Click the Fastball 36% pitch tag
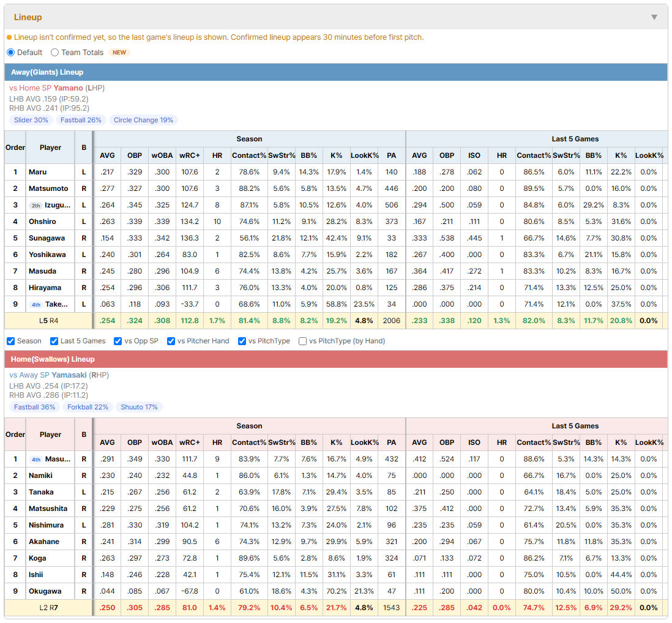Viewport: 672px width, 623px height. tap(35, 407)
